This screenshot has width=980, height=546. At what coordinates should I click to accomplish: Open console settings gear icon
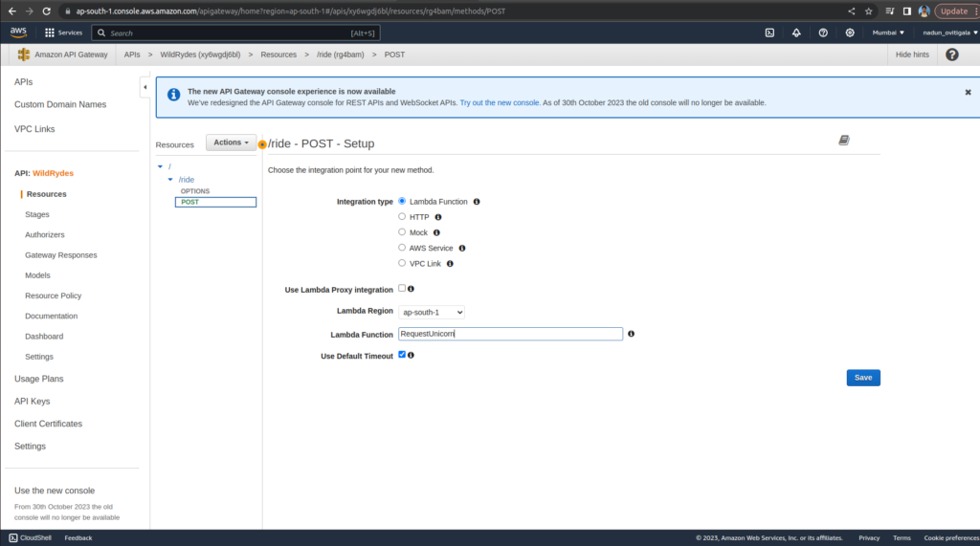point(850,33)
